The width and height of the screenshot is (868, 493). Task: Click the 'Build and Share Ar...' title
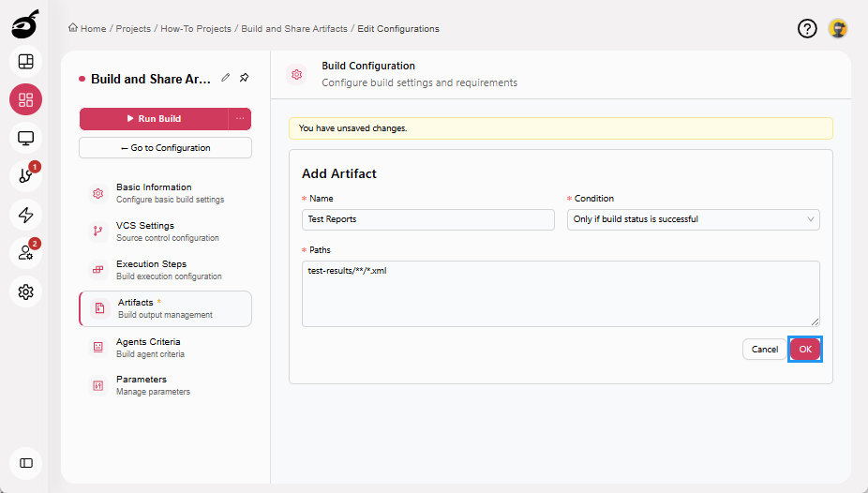click(x=151, y=79)
